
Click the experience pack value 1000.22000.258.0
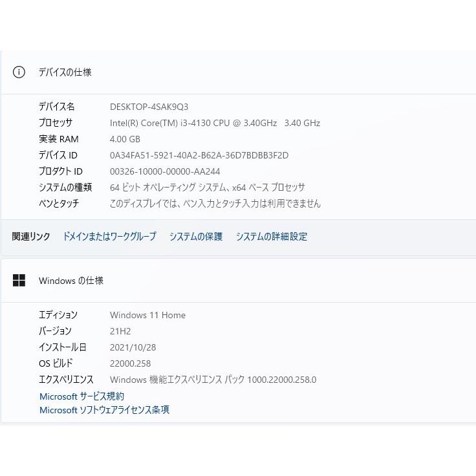pyautogui.click(x=213, y=380)
